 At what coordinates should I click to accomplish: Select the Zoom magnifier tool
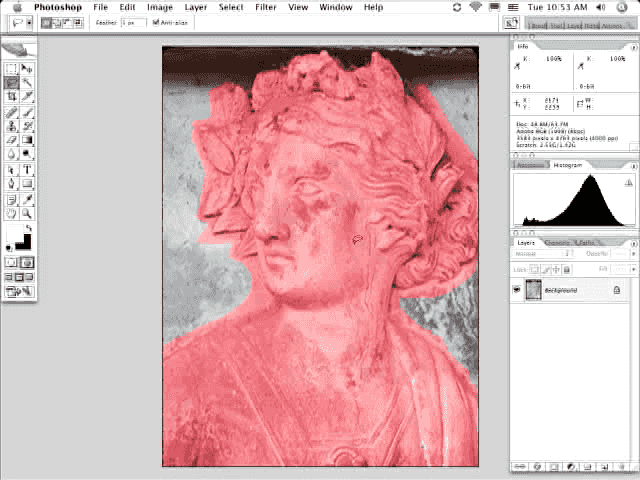(x=27, y=213)
